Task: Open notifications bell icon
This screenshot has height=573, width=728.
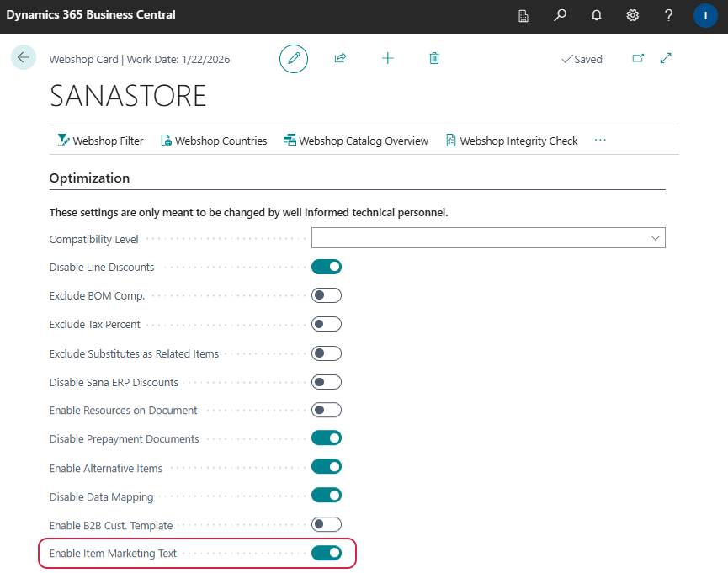Action: (596, 15)
